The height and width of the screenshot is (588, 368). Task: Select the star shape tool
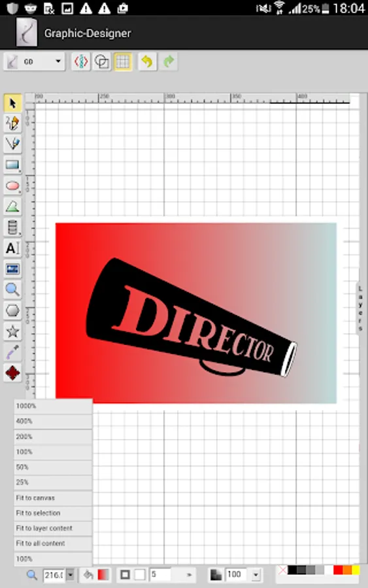pos(12,331)
